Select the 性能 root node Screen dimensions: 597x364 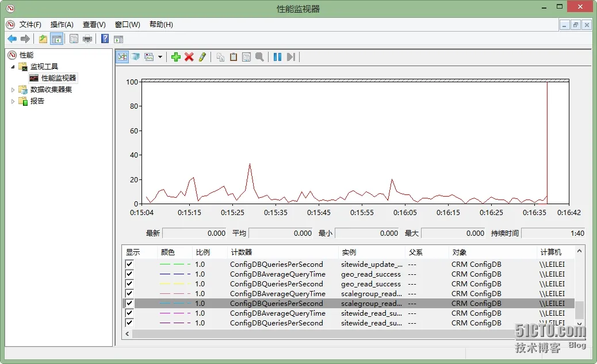click(x=26, y=55)
